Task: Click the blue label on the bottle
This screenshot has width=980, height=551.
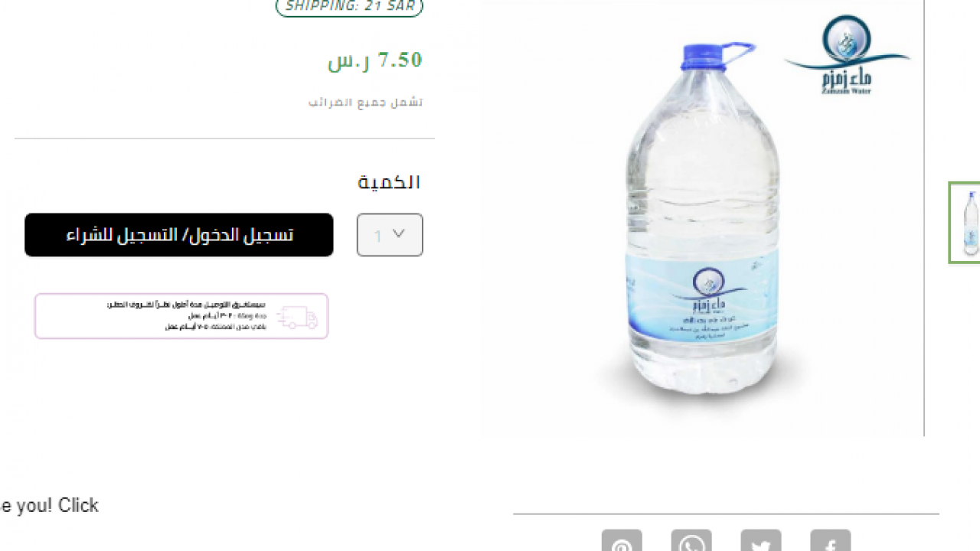Action: 701,300
